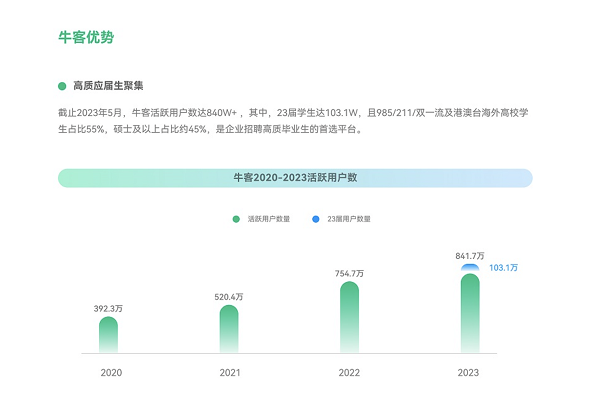
Task: Click the 牛客优势 page heading
Action: (x=86, y=37)
